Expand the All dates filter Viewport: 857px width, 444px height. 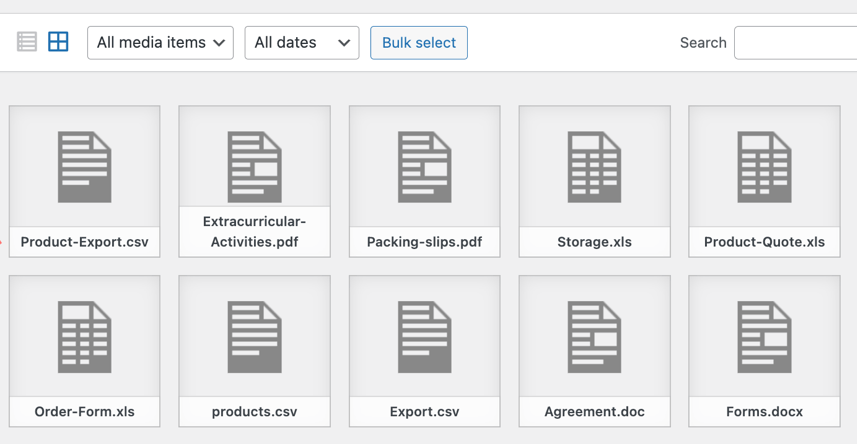301,43
